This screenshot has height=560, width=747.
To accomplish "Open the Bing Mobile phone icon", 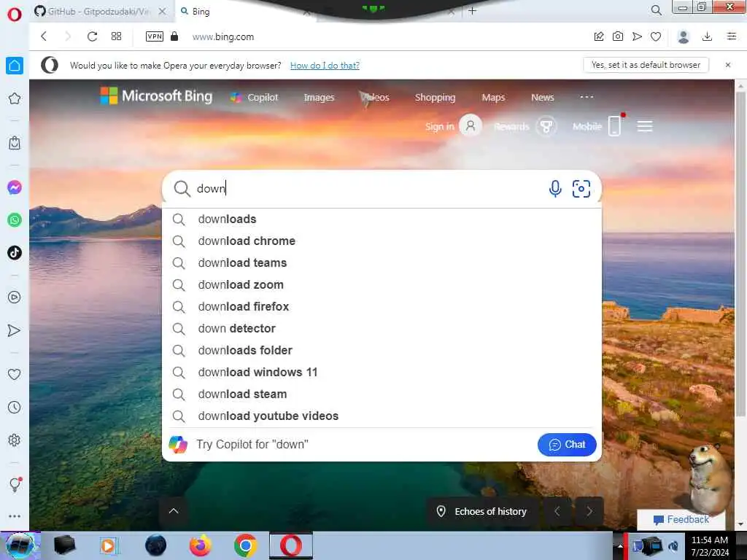I will coord(614,125).
